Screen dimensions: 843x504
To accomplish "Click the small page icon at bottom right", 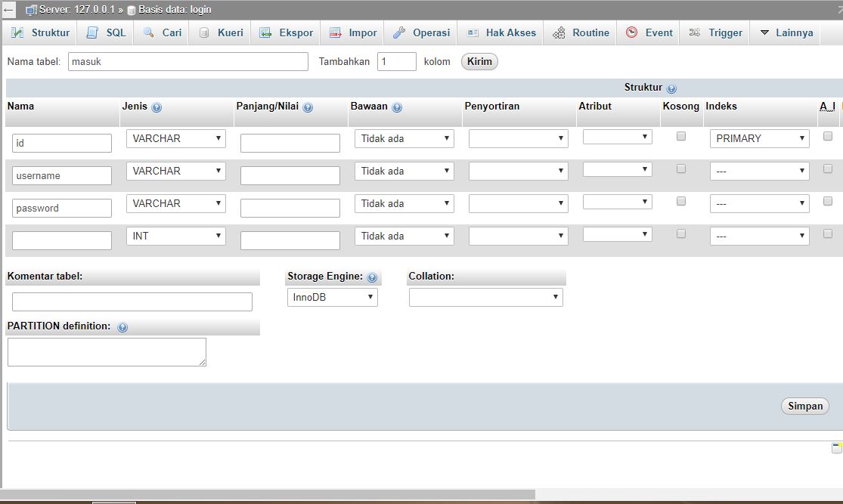I will [835, 447].
